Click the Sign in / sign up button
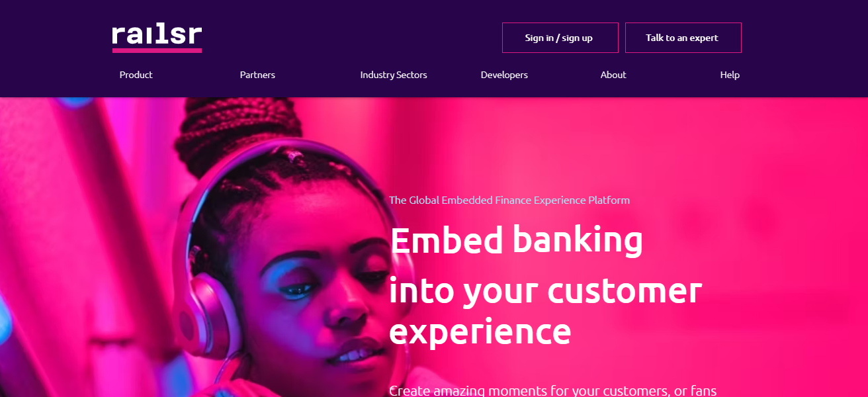This screenshot has width=868, height=397. click(560, 37)
